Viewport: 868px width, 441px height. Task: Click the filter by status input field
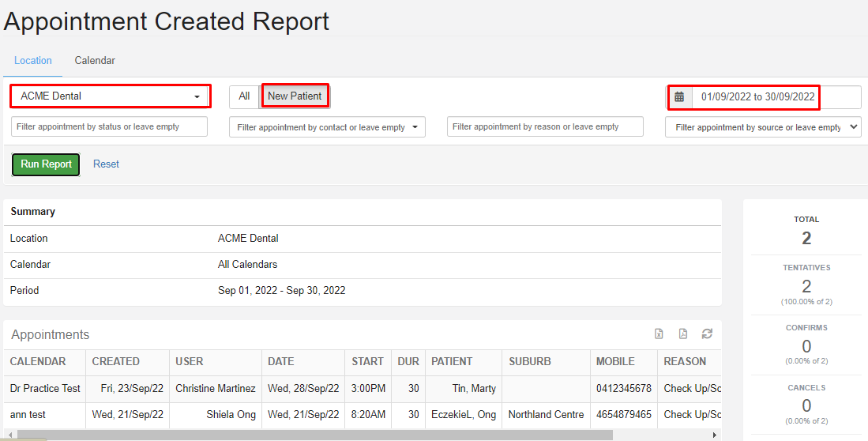point(109,127)
